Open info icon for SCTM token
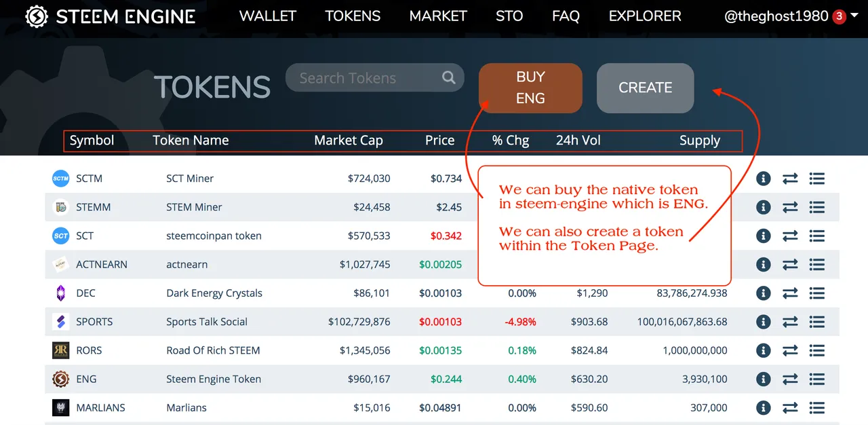This screenshot has width=868, height=425. point(764,179)
